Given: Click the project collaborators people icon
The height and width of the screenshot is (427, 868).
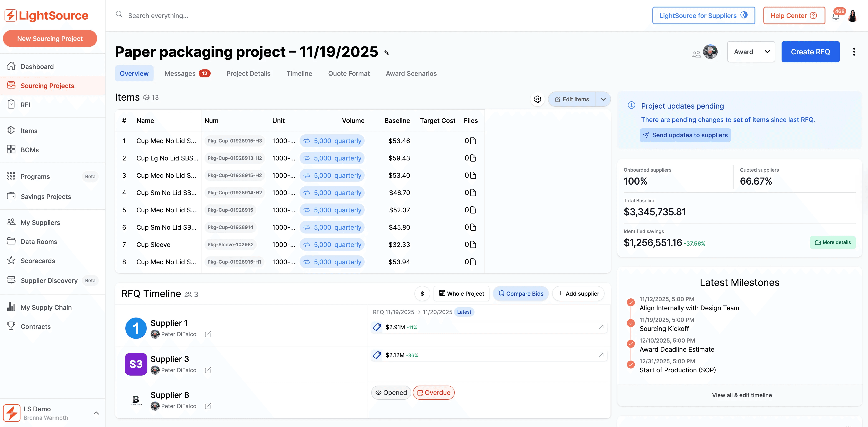Looking at the screenshot, I should pos(696,54).
